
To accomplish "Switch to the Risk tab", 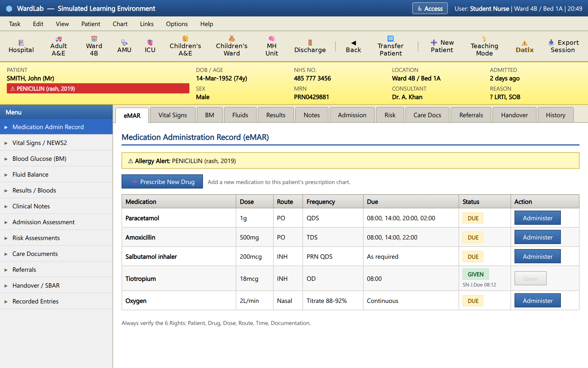I will (390, 115).
